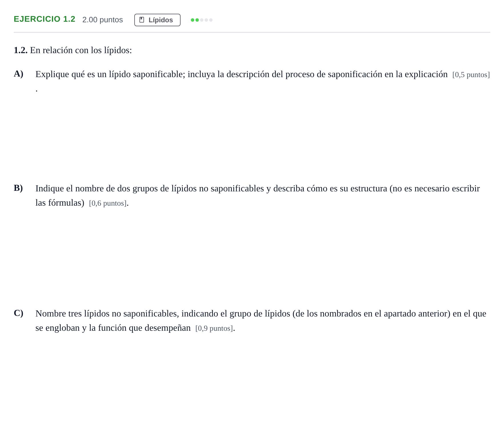Click the [0,6 puntos] score label
The height and width of the screenshot is (437, 504).
pyautogui.click(x=108, y=203)
